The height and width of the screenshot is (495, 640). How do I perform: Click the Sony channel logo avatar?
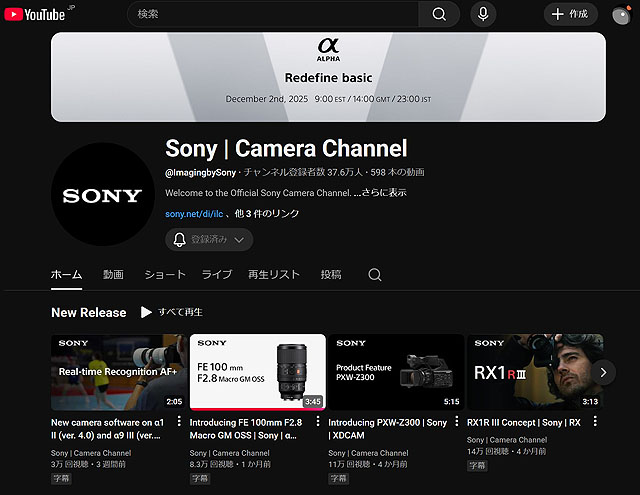point(102,195)
